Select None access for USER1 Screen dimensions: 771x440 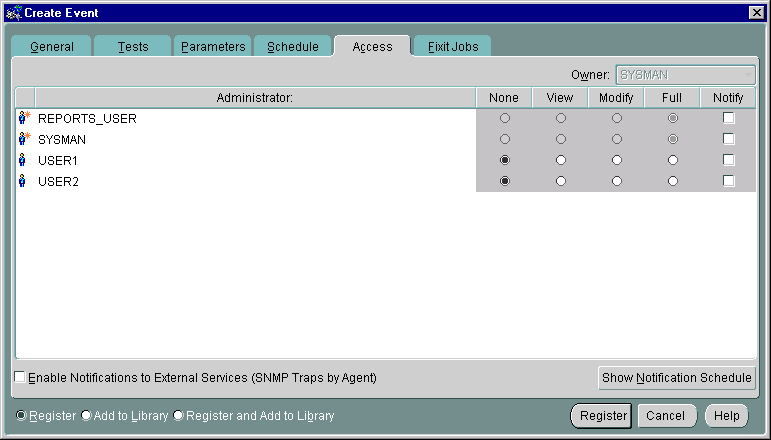tap(504, 160)
